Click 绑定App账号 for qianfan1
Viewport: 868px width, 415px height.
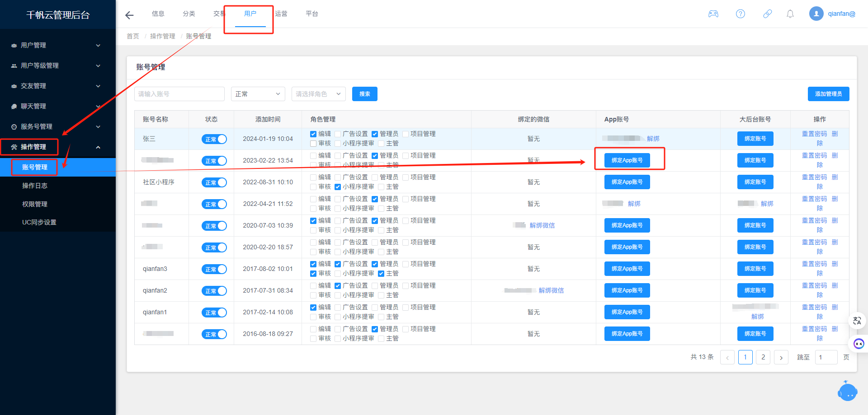[627, 312]
